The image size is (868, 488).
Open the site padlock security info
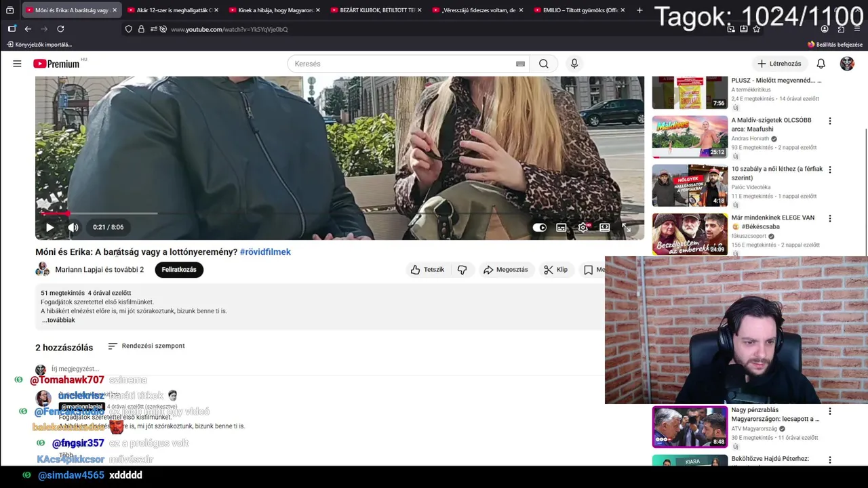141,29
